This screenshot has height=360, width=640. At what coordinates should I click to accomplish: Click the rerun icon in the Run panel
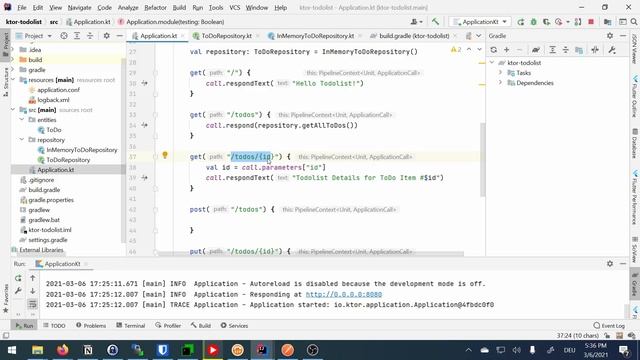tap(18, 278)
